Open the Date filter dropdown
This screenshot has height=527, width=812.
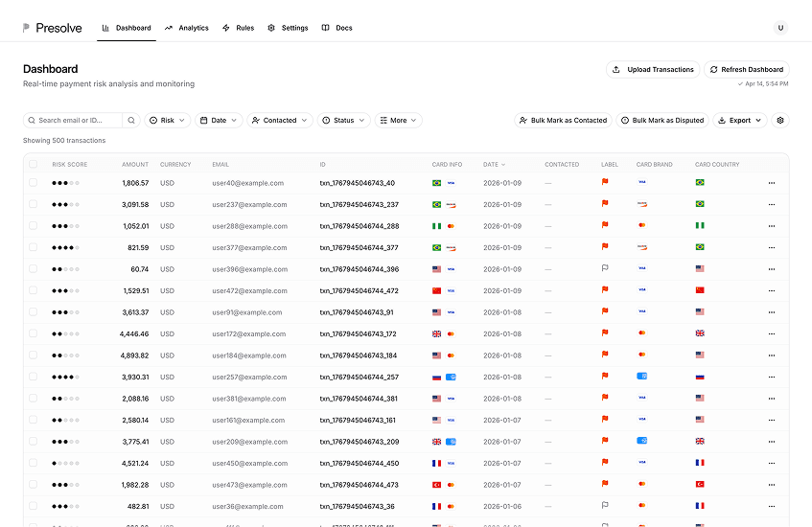click(219, 120)
